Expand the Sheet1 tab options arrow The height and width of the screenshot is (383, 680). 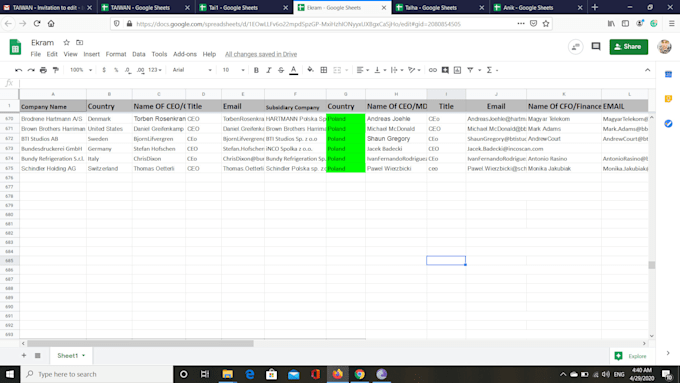84,356
